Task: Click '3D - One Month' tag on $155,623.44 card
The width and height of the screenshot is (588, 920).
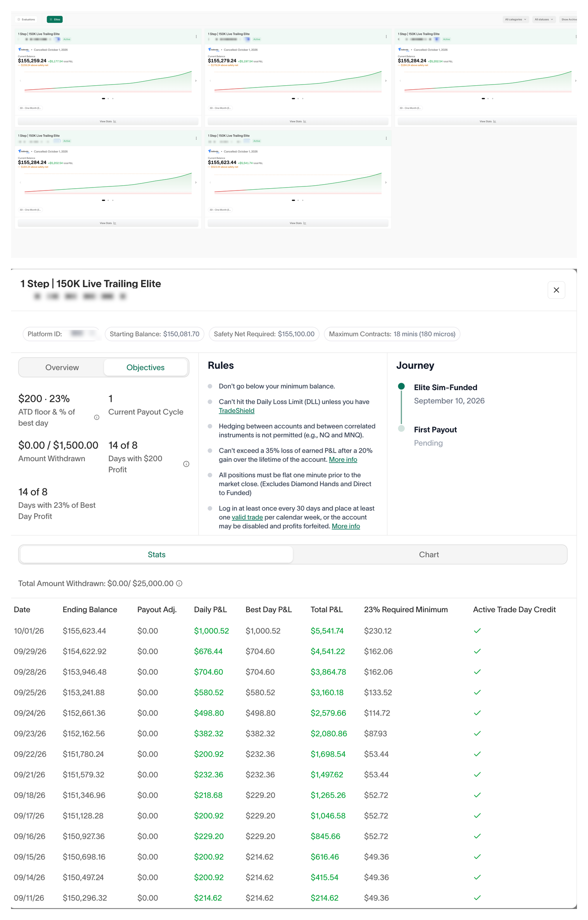Action: pos(221,210)
